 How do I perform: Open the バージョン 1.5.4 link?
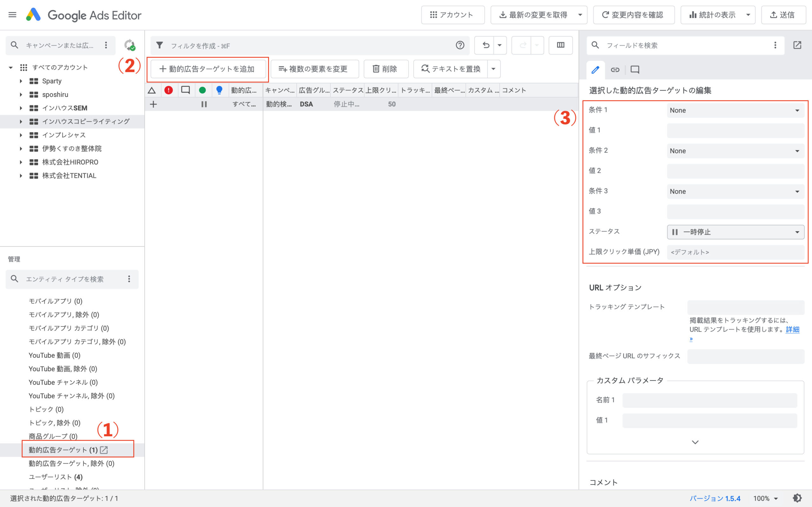(715, 499)
